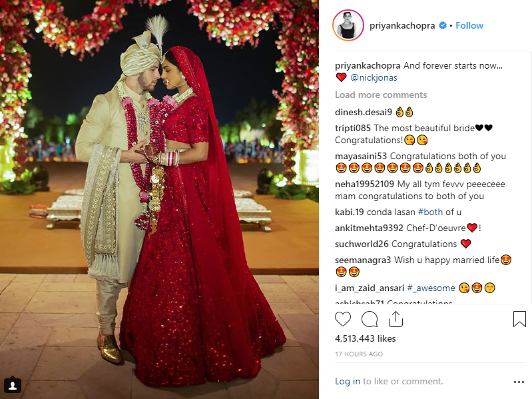This screenshot has width=532, height=399.
Task: Click the verified badge beside priyankachopra
Action: [442, 25]
